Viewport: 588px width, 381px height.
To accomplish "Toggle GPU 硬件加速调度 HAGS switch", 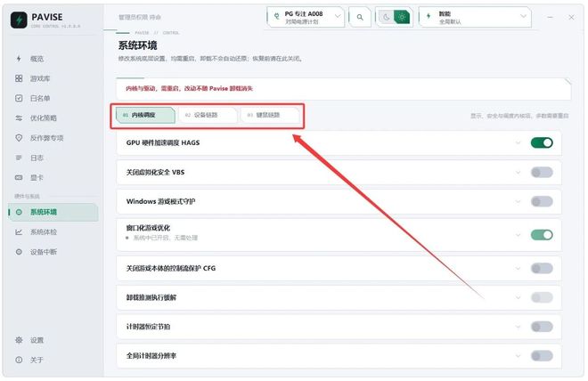I will click(542, 142).
